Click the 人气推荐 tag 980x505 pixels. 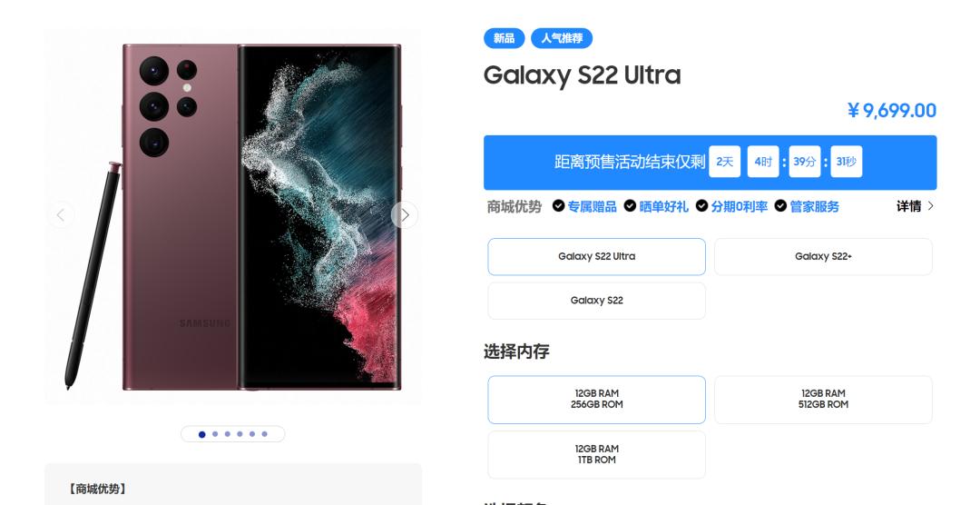(562, 38)
